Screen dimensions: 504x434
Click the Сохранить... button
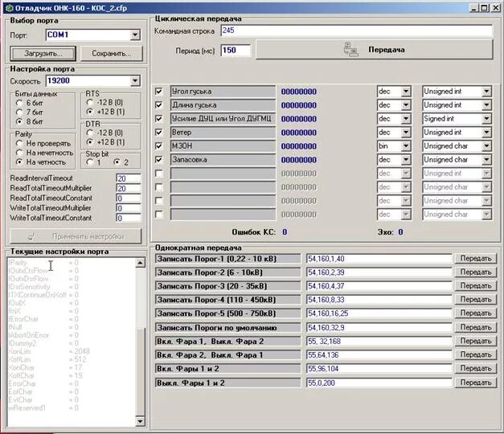pos(111,53)
